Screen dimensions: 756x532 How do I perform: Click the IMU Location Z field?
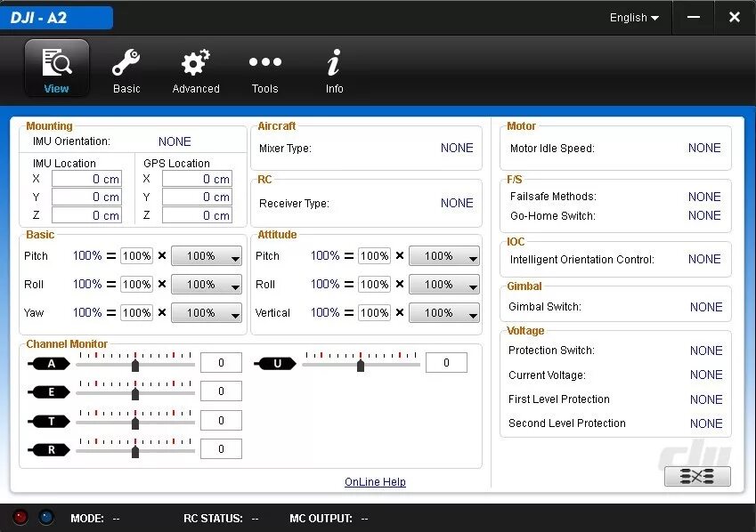click(86, 215)
